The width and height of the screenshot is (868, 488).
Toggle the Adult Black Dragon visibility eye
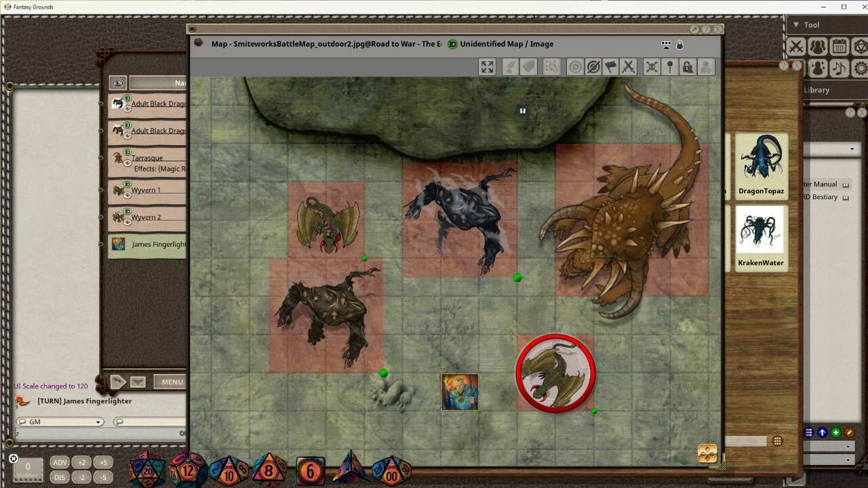pyautogui.click(x=127, y=108)
